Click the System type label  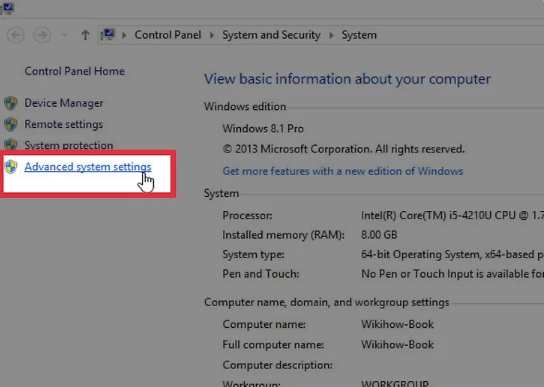click(x=253, y=254)
